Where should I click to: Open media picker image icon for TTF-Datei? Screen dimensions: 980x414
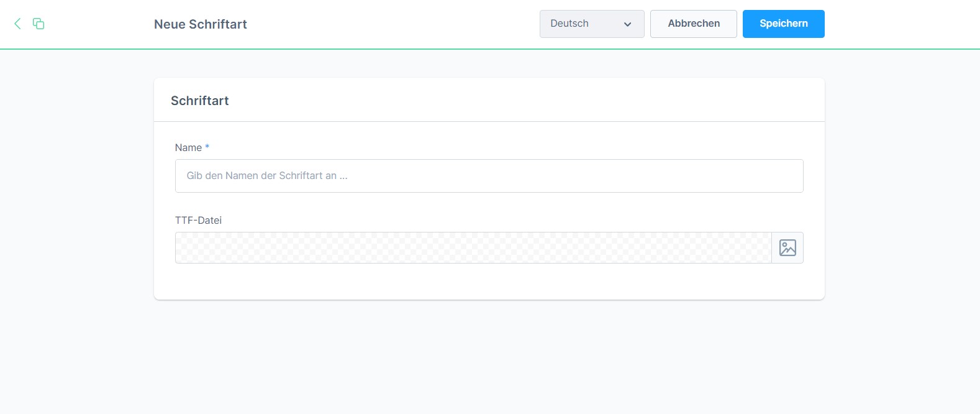[x=787, y=247]
